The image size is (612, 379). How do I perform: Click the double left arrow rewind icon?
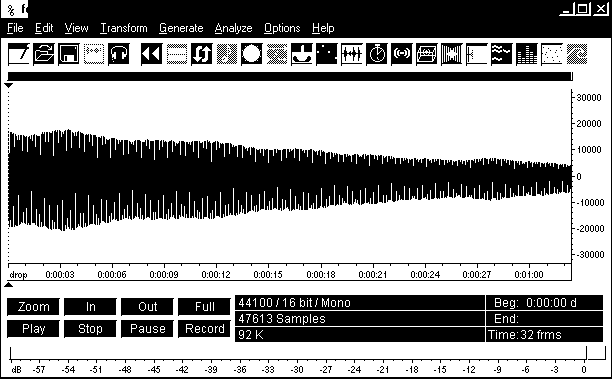pos(151,54)
